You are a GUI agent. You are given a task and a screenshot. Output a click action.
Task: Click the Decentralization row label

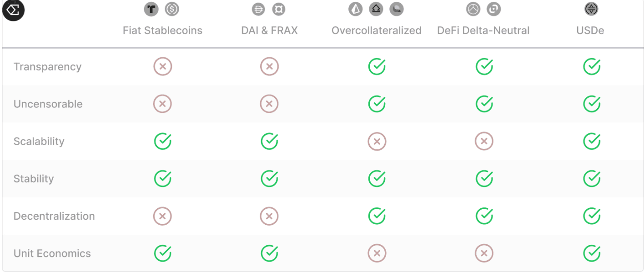click(x=54, y=216)
